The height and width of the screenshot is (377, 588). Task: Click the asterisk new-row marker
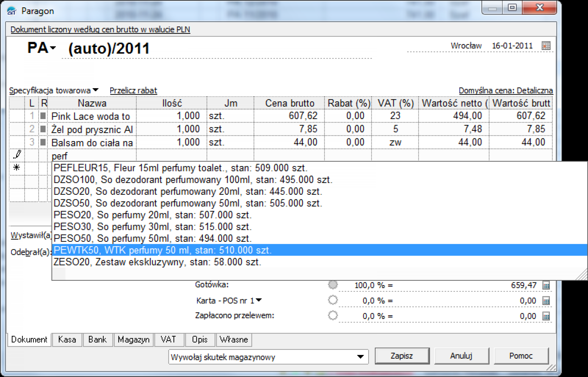coord(17,168)
